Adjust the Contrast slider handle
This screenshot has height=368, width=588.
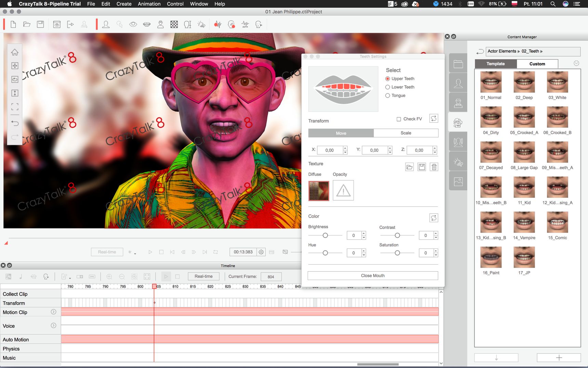click(x=397, y=236)
